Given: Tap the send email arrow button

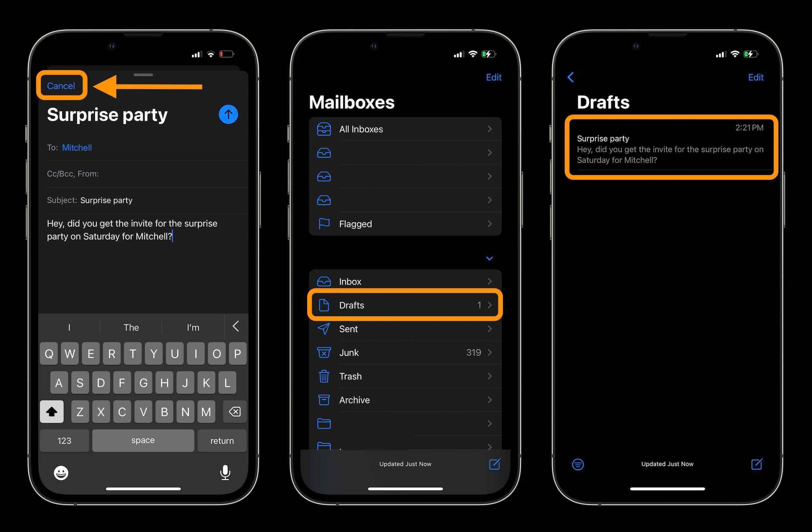Looking at the screenshot, I should click(227, 114).
